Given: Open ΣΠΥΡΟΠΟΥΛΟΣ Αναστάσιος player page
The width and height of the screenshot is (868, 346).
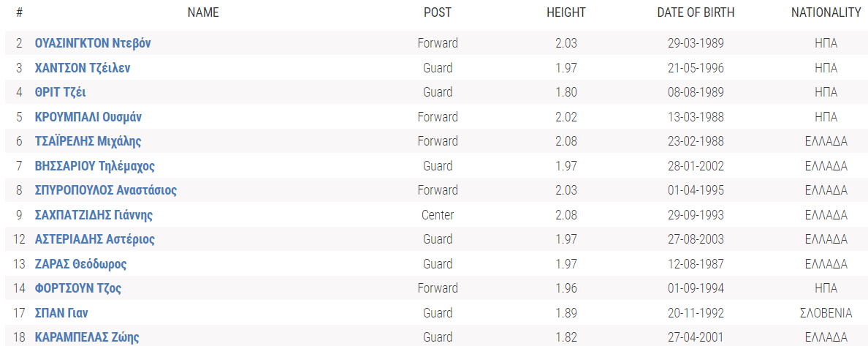Looking at the screenshot, I should point(105,190).
